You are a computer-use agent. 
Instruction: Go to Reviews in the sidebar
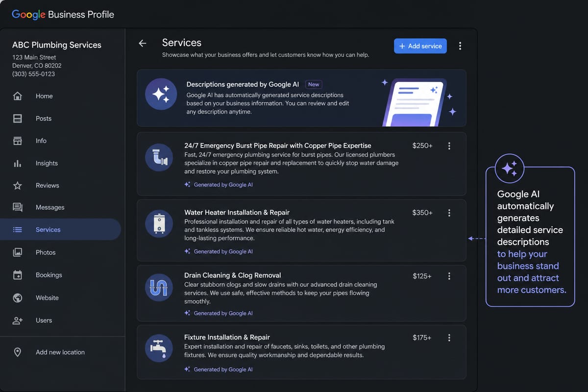(47, 185)
